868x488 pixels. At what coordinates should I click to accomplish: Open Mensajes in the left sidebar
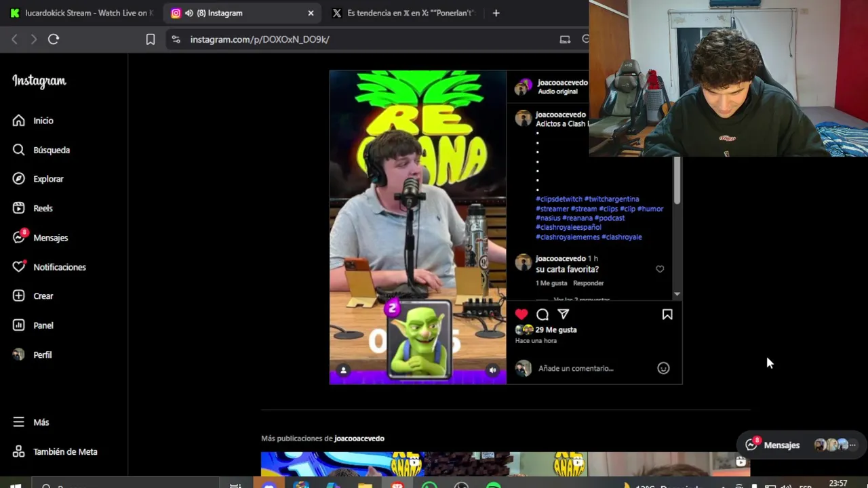(41, 237)
